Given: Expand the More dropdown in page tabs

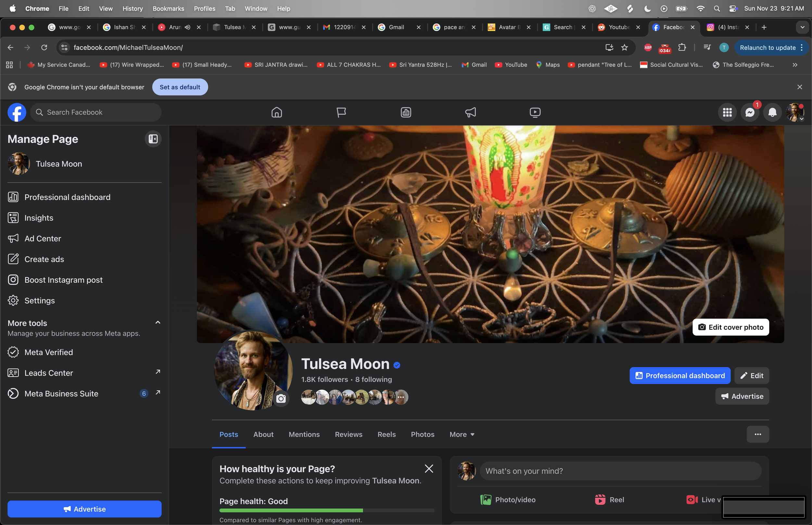Looking at the screenshot, I should pyautogui.click(x=462, y=434).
